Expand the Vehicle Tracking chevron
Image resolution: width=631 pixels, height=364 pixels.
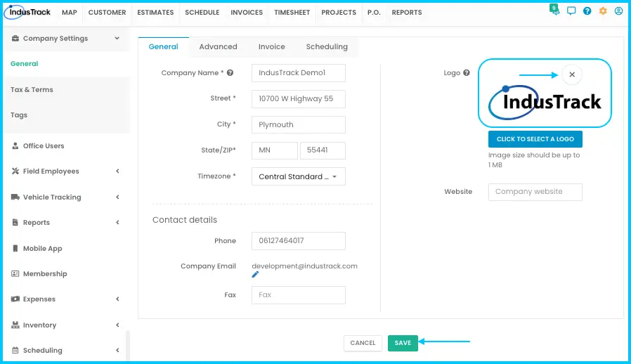[x=117, y=197]
